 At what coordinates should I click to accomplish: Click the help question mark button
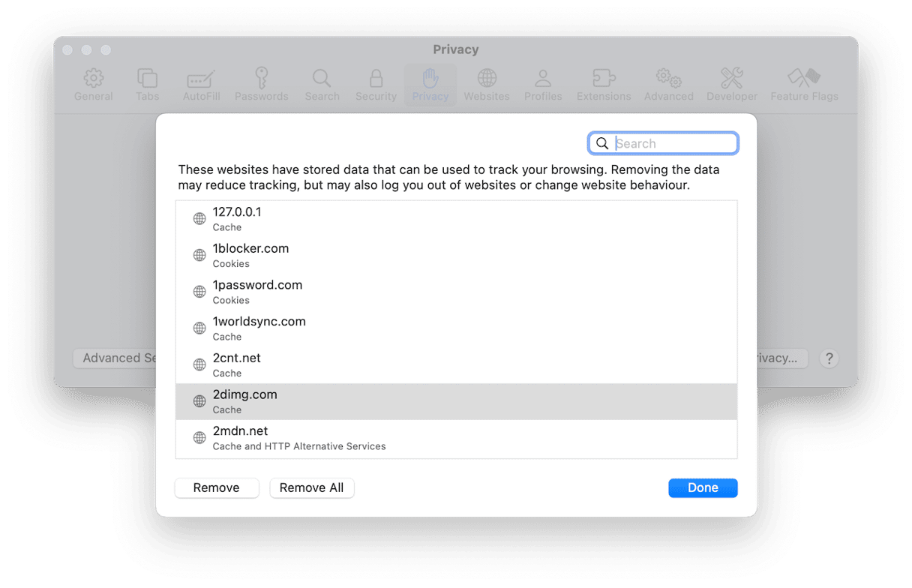tap(829, 358)
